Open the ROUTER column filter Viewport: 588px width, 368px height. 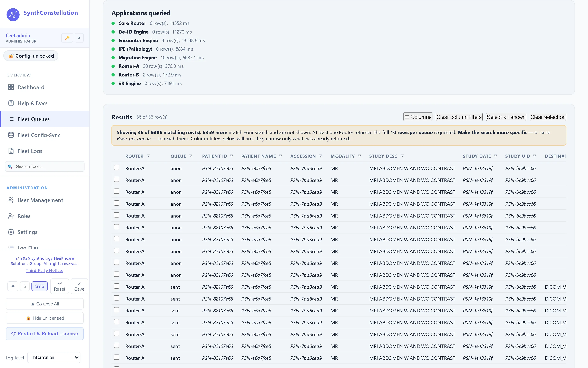click(x=148, y=156)
